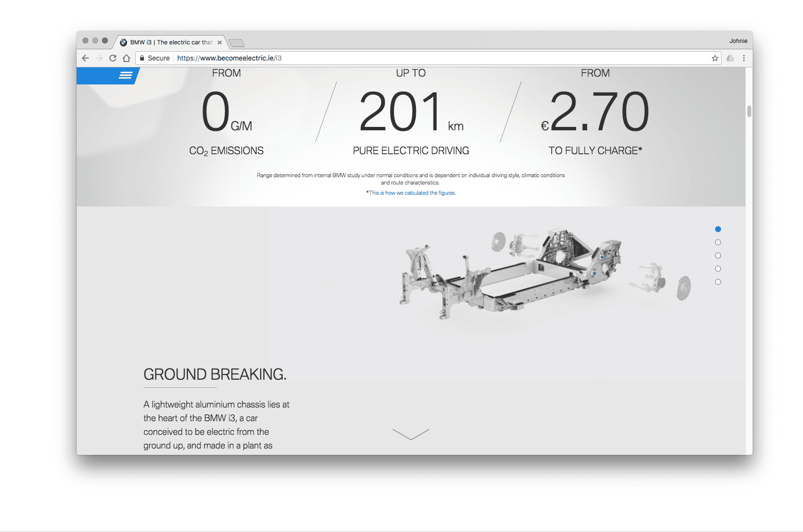The height and width of the screenshot is (532, 803).
Task: Click the maximize window button
Action: click(x=105, y=41)
